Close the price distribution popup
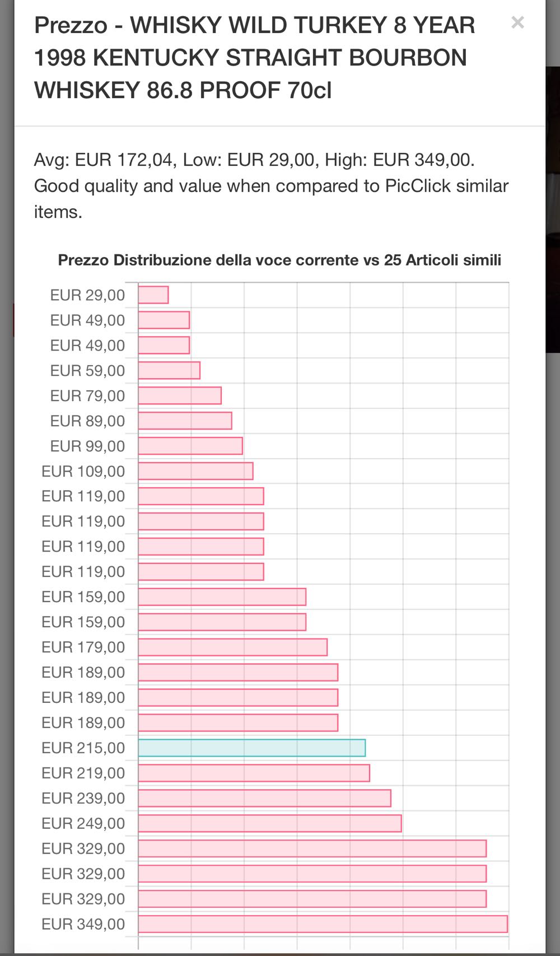The width and height of the screenshot is (560, 956). point(517,22)
